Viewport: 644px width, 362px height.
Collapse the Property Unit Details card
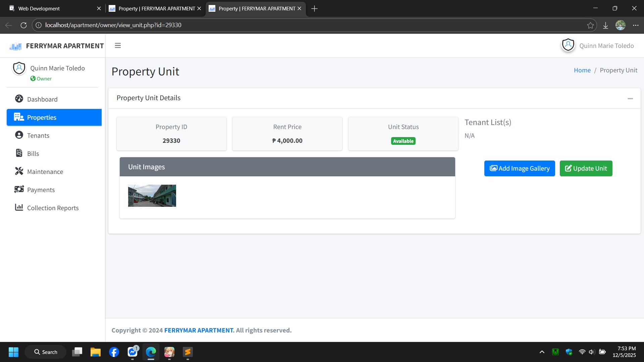(x=630, y=99)
